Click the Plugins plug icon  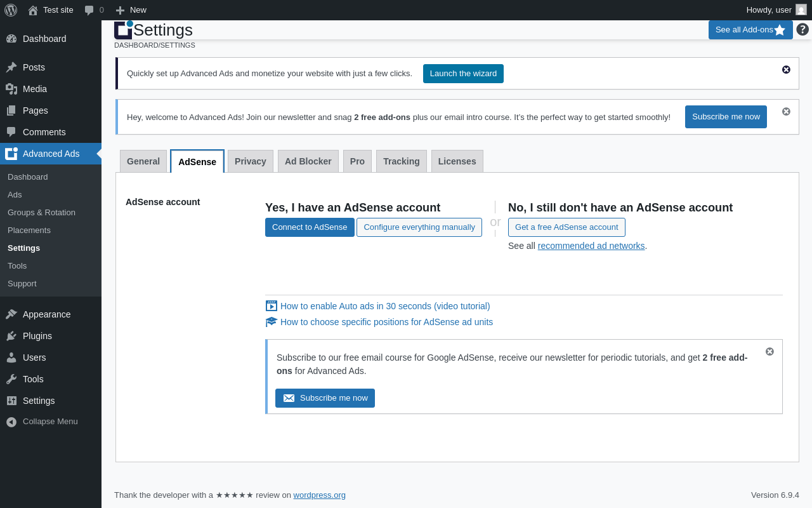click(x=11, y=336)
